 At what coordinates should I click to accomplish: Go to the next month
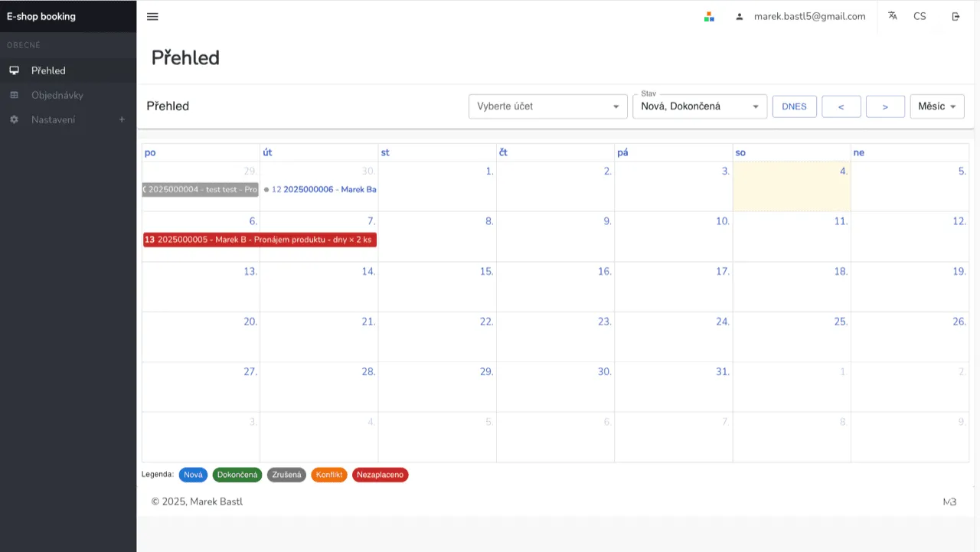click(885, 106)
